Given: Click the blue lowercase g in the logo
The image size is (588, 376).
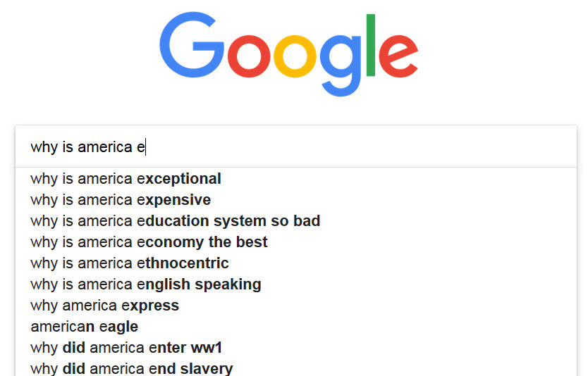Looking at the screenshot, I should [340, 65].
